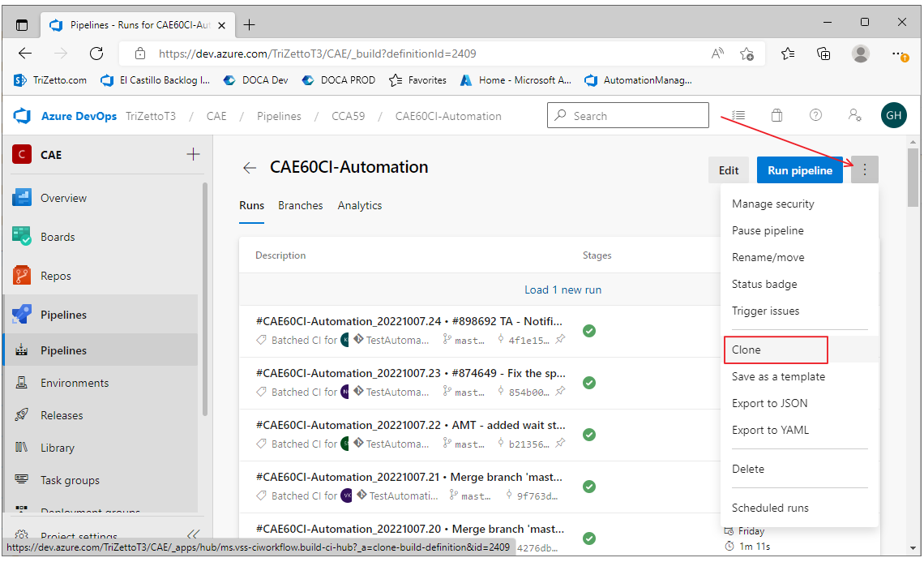Choose Pause pipeline in the menu

click(x=768, y=230)
